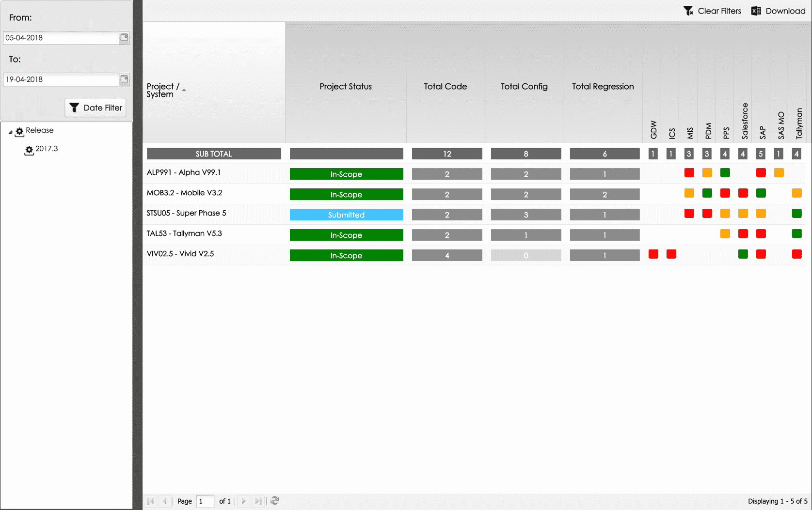Screen dimensions: 812x510
Task: Click STSU05 orange Salesforce indicator
Action: click(743, 213)
